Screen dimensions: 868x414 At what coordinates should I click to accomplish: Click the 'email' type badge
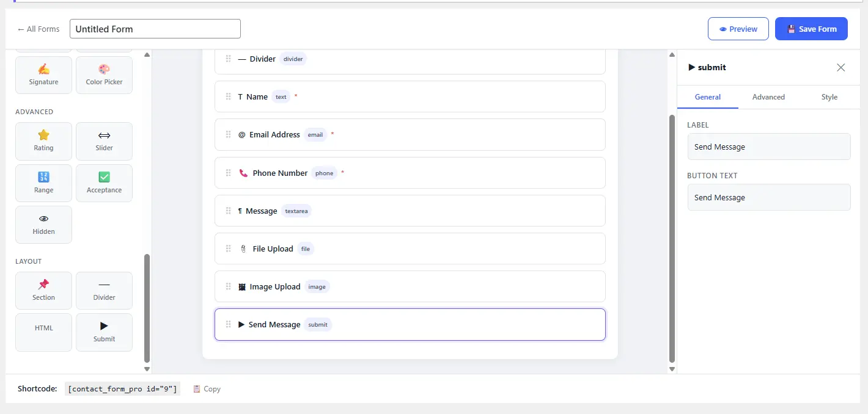[315, 135]
